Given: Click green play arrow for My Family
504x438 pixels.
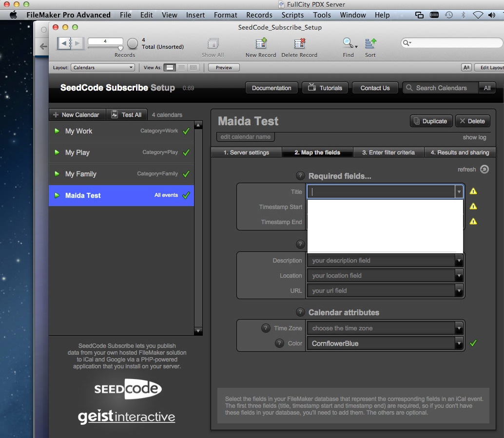Looking at the screenshot, I should 57,174.
